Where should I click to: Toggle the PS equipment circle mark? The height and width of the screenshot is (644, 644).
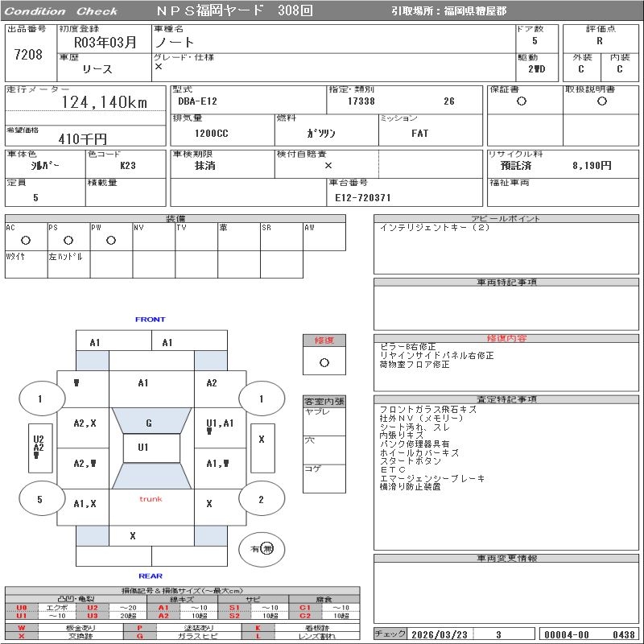pos(68,240)
